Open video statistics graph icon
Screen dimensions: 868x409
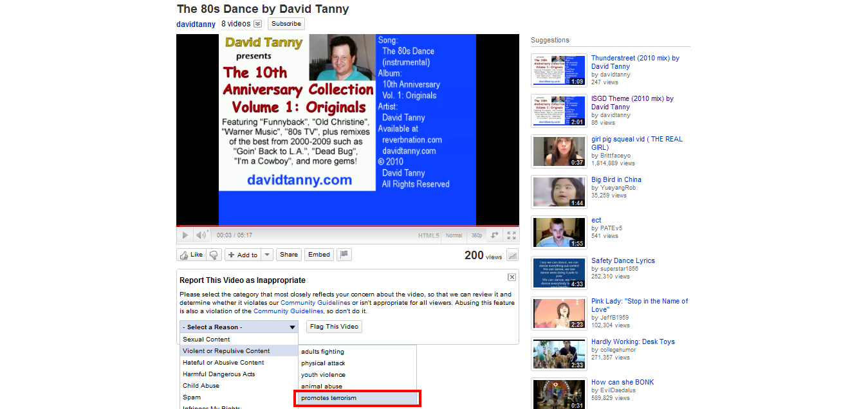[512, 255]
